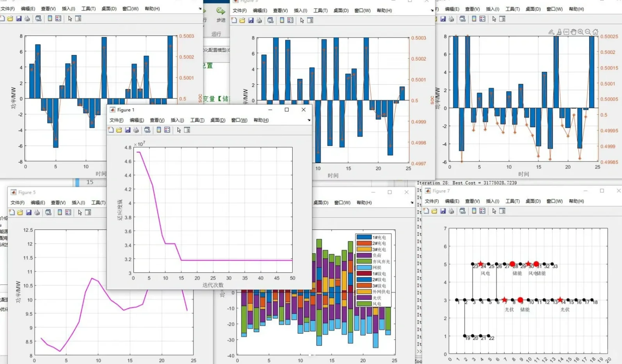Open the 桌面(D) menu in Figure 7

(x=533, y=201)
